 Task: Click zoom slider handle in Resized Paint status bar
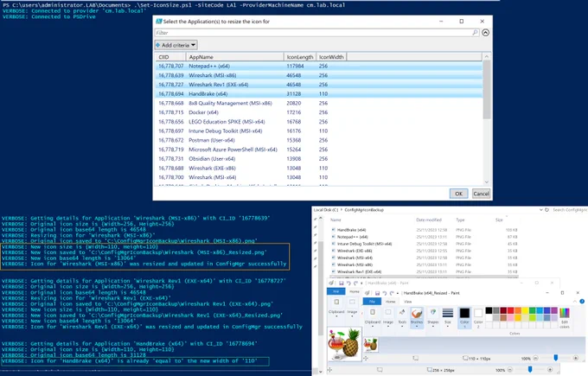[x=556, y=359]
